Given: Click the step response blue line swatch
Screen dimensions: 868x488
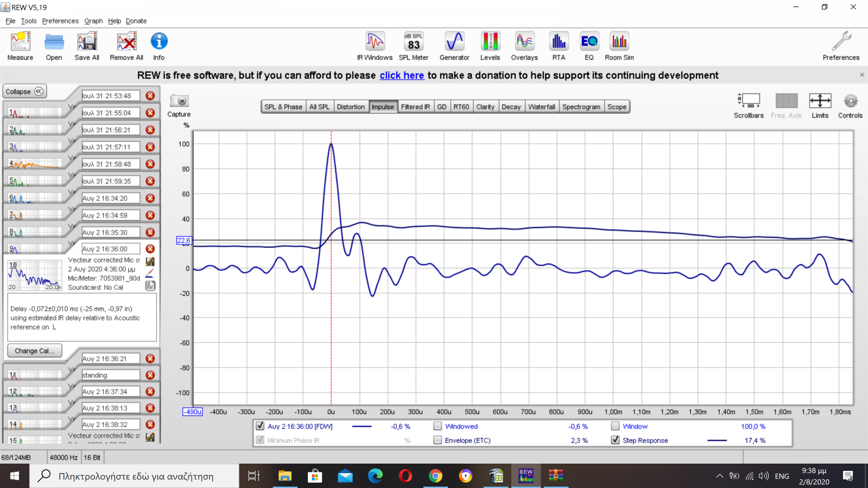Looking at the screenshot, I should 717,440.
